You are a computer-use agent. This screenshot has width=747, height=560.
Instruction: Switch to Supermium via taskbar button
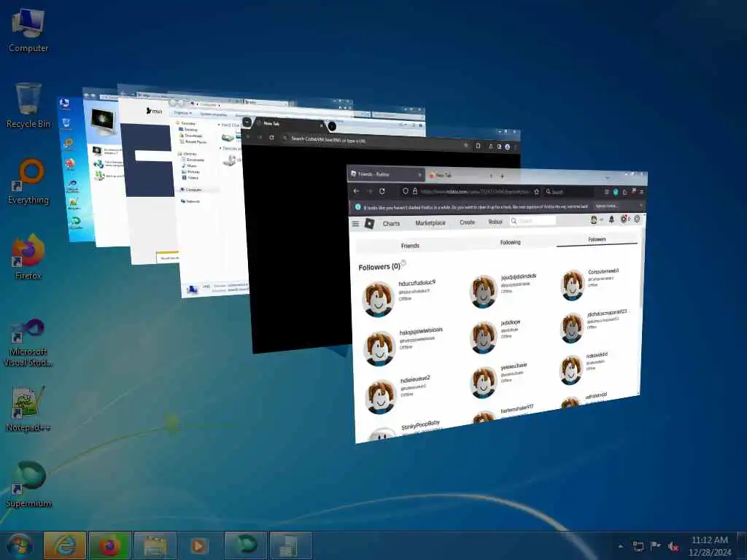coord(245,545)
